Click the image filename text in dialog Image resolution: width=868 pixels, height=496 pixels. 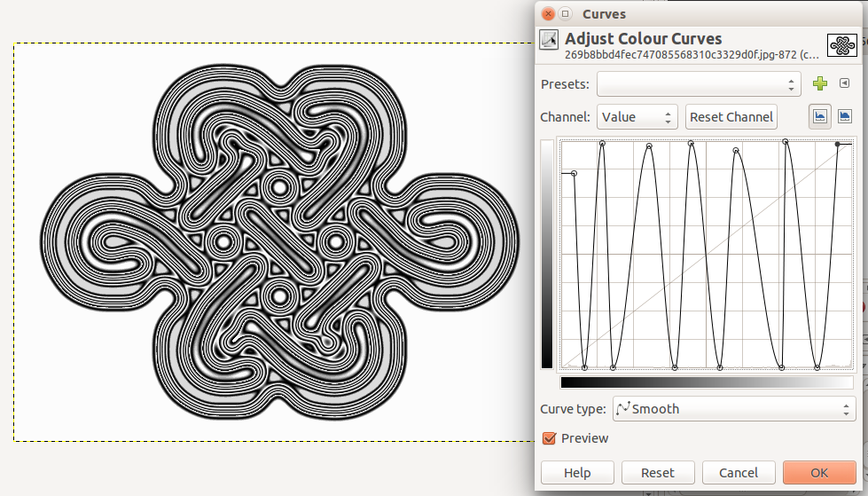(692, 54)
